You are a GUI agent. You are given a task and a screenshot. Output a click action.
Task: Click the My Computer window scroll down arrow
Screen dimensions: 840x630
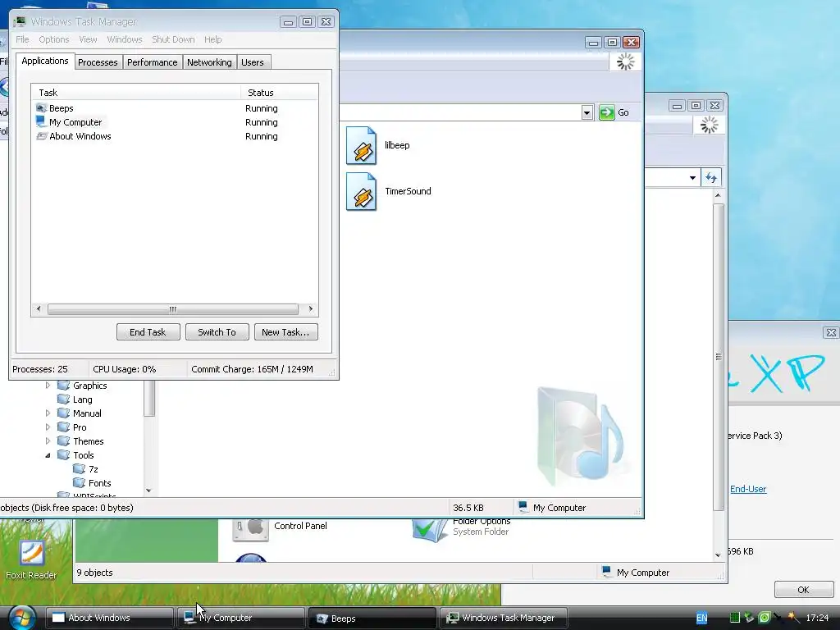(718, 555)
